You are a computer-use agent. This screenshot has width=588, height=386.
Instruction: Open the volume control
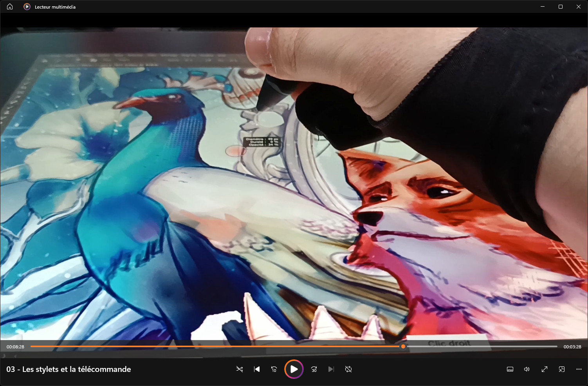click(x=527, y=369)
